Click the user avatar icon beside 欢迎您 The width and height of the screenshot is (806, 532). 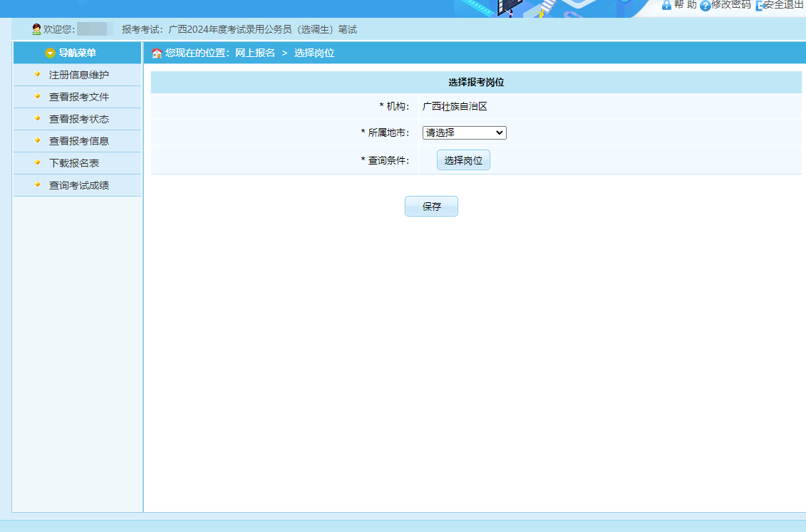[36, 29]
